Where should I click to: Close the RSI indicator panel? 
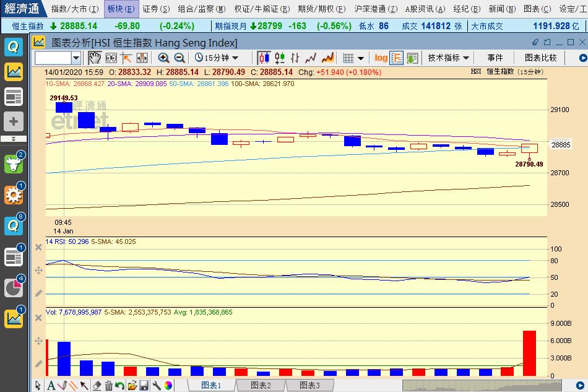coord(38,247)
